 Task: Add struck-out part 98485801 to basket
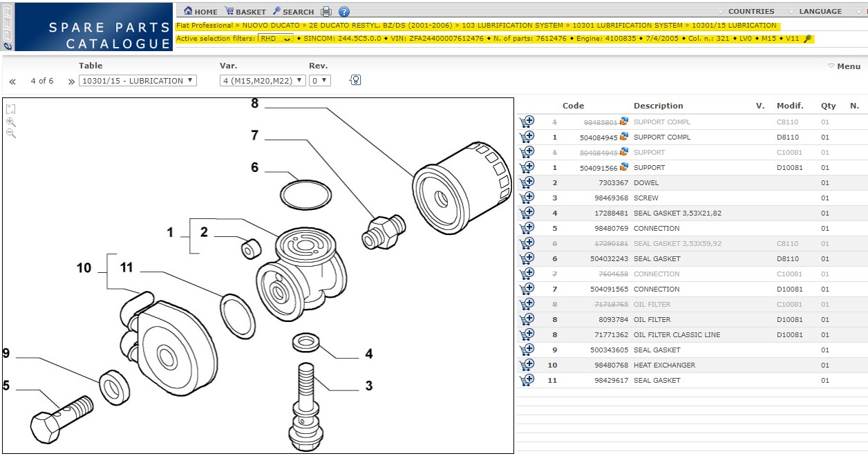527,122
